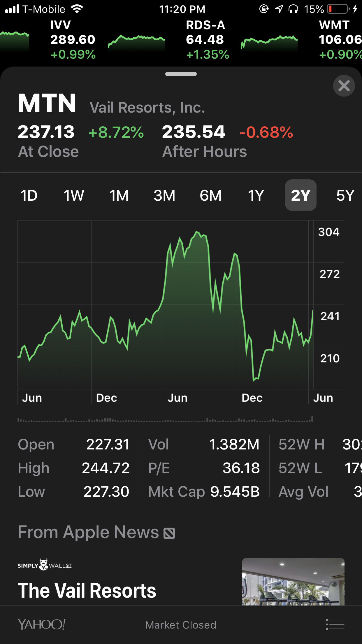Tap the Yahoo logo at the bottom
This screenshot has height=644, width=362.
pyautogui.click(x=41, y=624)
